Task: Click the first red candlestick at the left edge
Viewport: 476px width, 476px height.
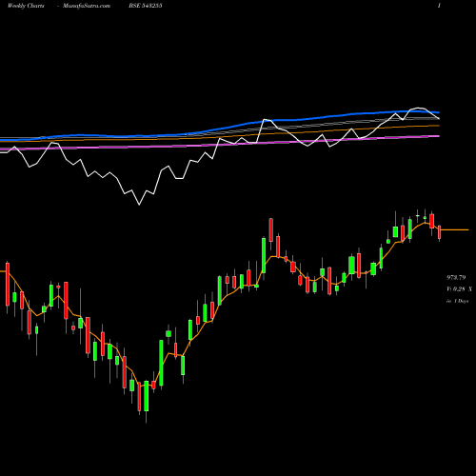Action: (8, 284)
